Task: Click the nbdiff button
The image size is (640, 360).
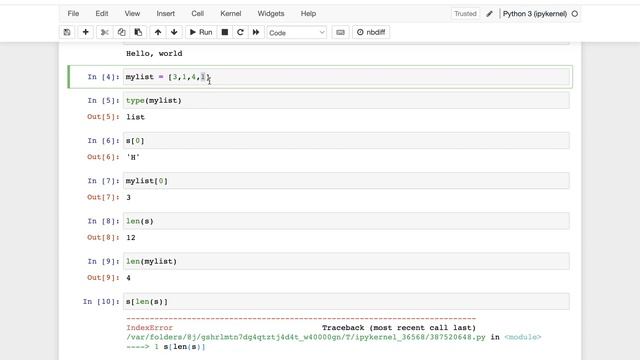Action: (x=371, y=32)
